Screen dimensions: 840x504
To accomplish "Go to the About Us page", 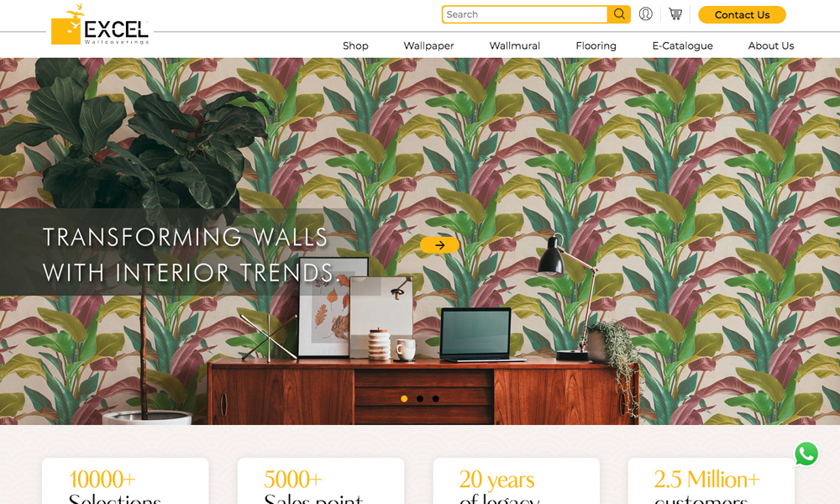I will (x=771, y=45).
